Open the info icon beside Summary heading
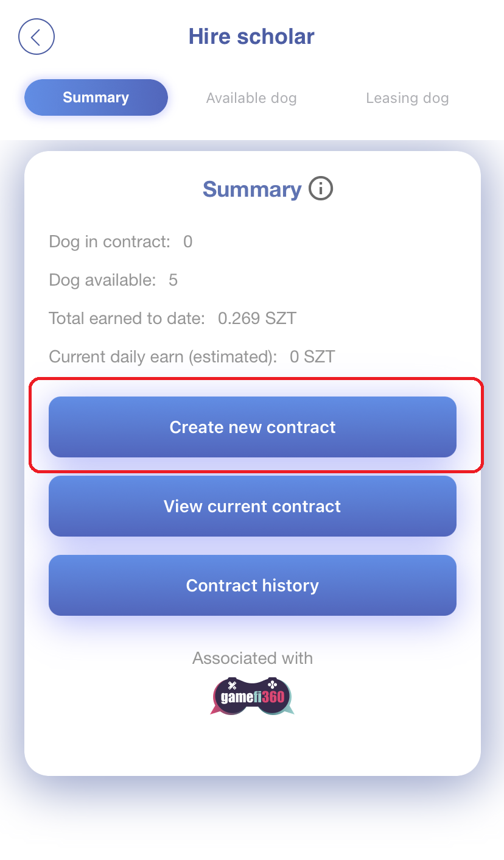The image size is (504, 860). click(321, 189)
